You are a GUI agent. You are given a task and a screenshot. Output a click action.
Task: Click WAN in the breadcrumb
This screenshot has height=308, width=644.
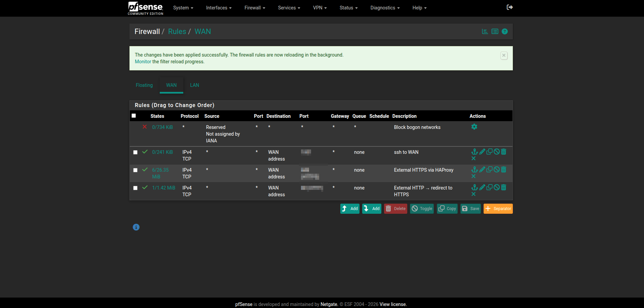click(203, 31)
